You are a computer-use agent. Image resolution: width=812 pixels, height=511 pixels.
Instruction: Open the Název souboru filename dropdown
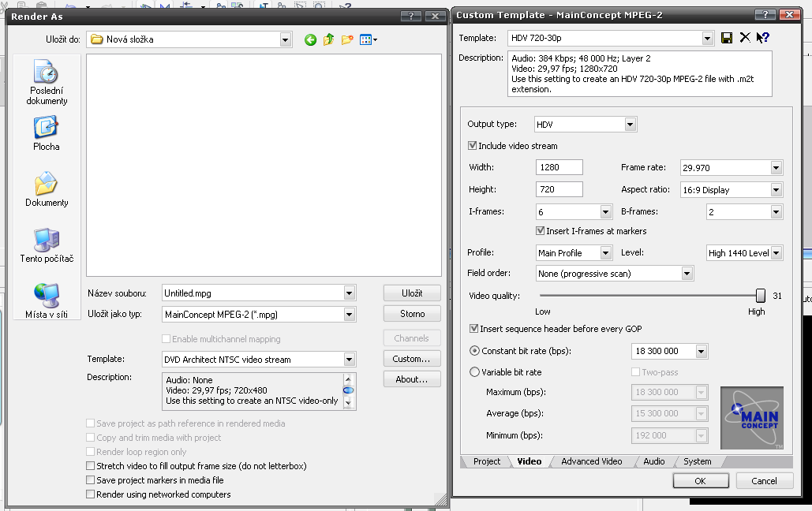(350, 293)
